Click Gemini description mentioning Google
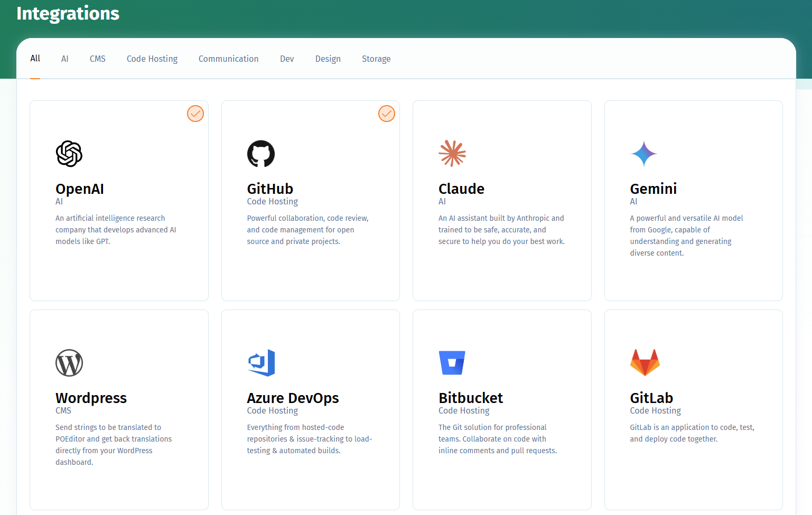Screen dimensions: 812x515 686,236
